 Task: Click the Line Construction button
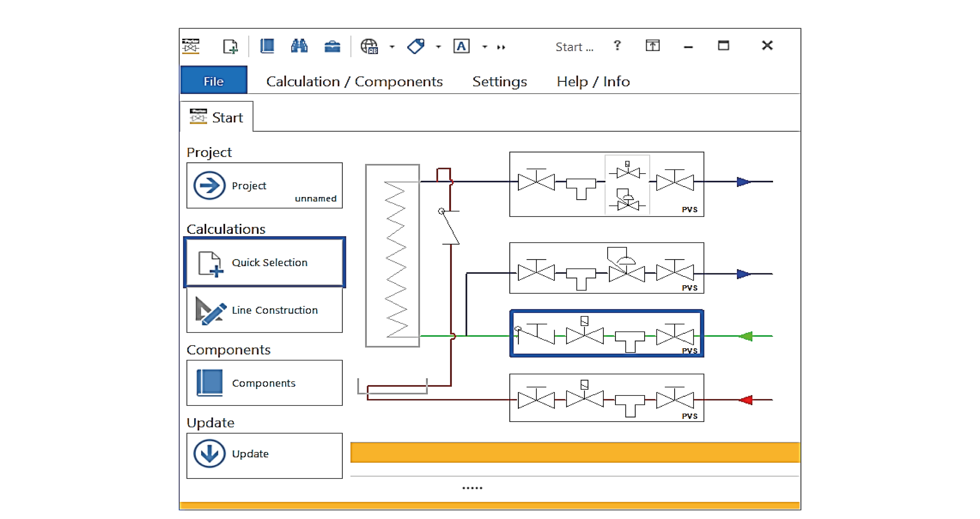(x=265, y=310)
